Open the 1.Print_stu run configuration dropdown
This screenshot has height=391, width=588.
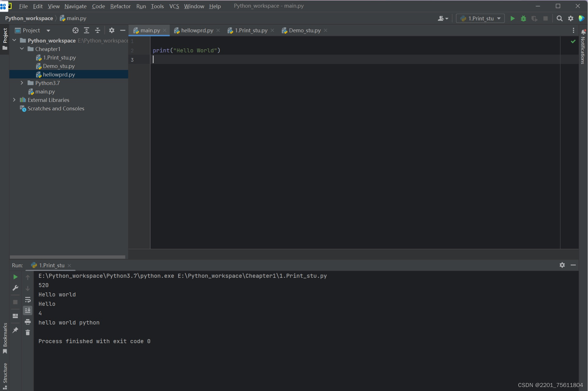[x=480, y=18]
